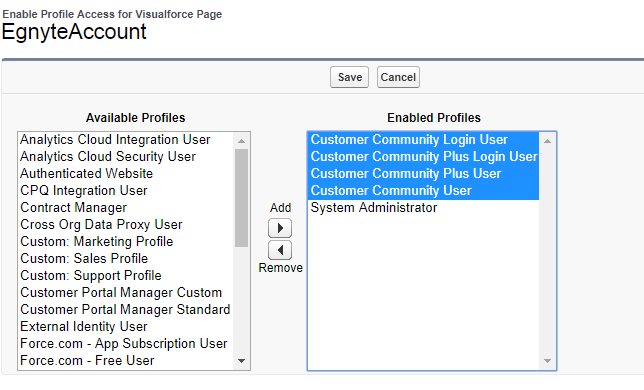Select System Administrator in Enabled Profiles
The height and width of the screenshot is (390, 644).
tap(423, 208)
